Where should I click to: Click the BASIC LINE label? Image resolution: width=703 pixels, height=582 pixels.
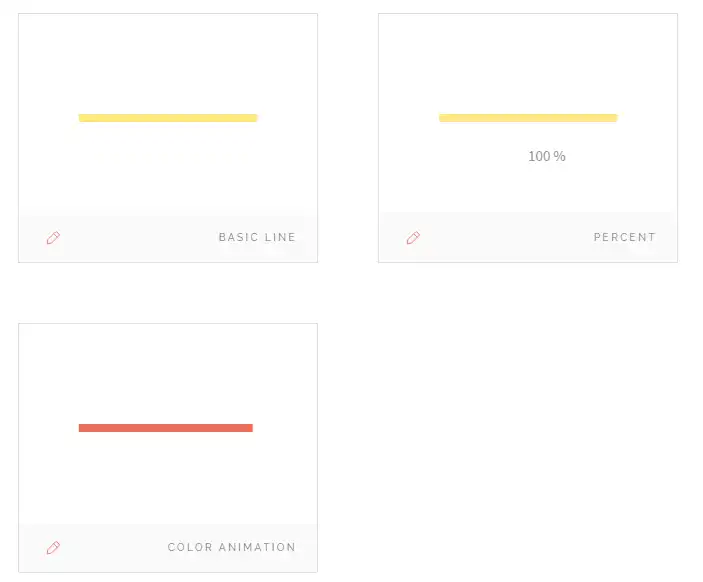[x=257, y=238]
